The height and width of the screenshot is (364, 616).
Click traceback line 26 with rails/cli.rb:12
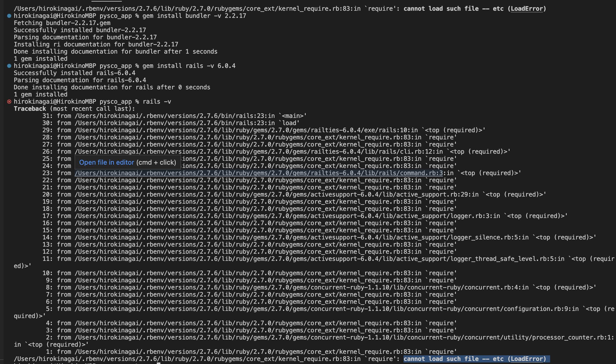click(276, 152)
